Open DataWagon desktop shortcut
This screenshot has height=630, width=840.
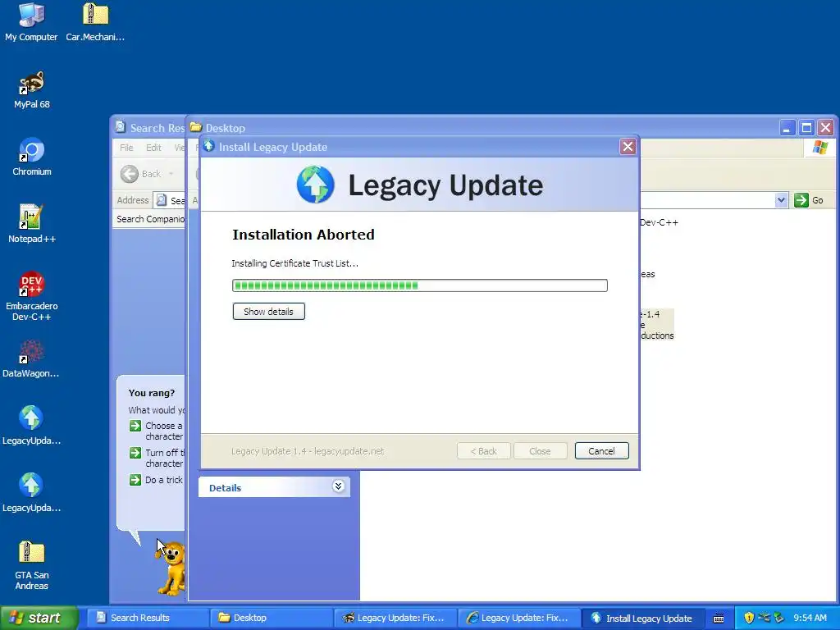coord(30,359)
